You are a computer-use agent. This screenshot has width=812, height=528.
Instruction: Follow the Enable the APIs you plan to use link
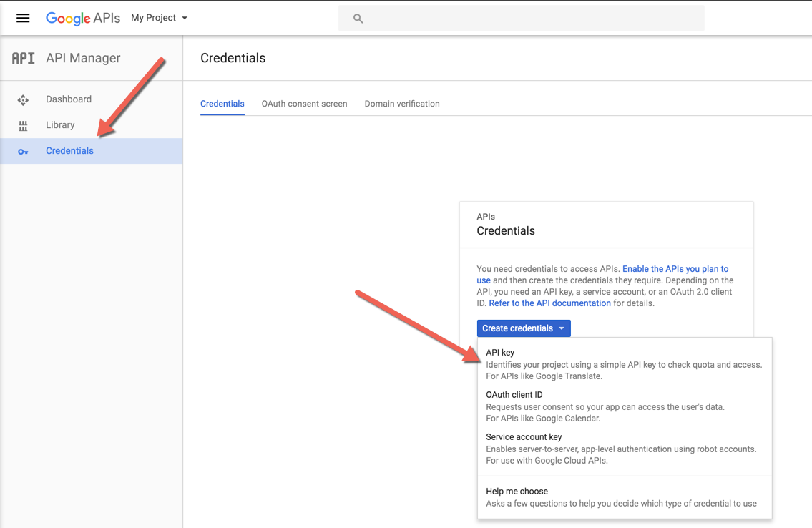pos(675,269)
